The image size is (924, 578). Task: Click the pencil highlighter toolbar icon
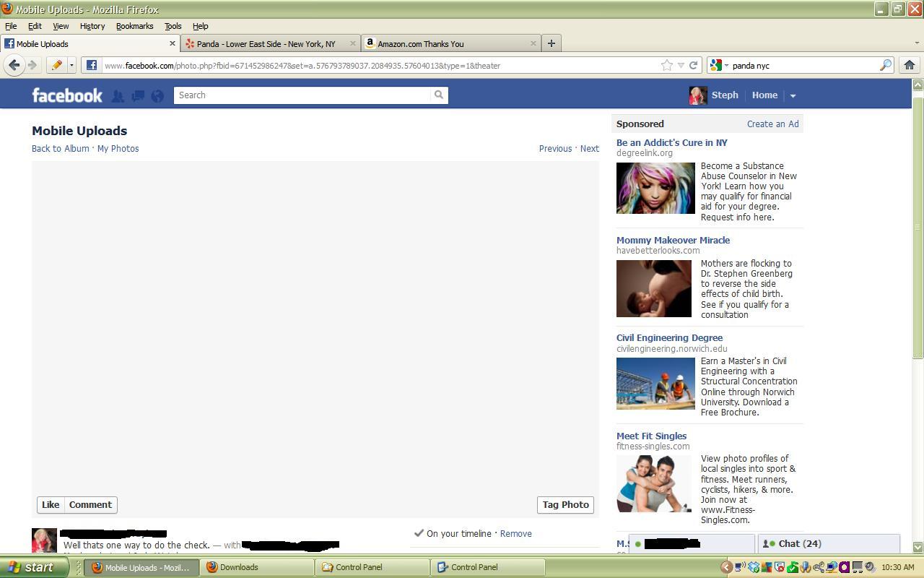[56, 65]
